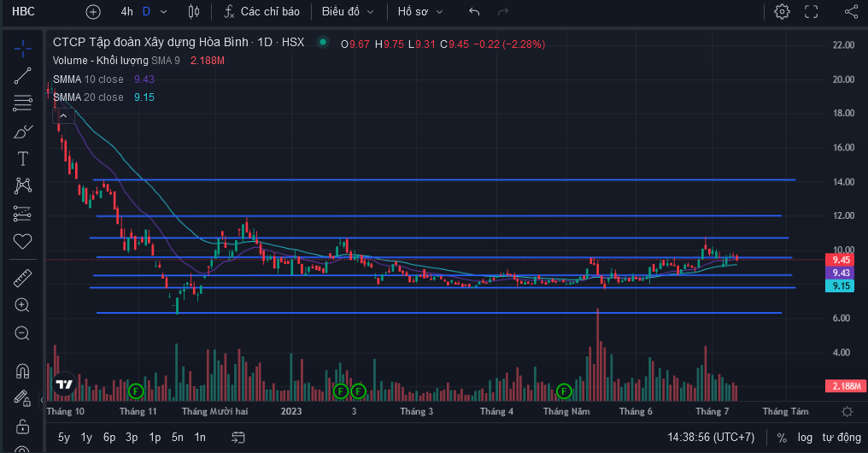Viewport: 868px width, 453px height.
Task: Click the 2.188M volume label on axis
Action: [x=846, y=386]
